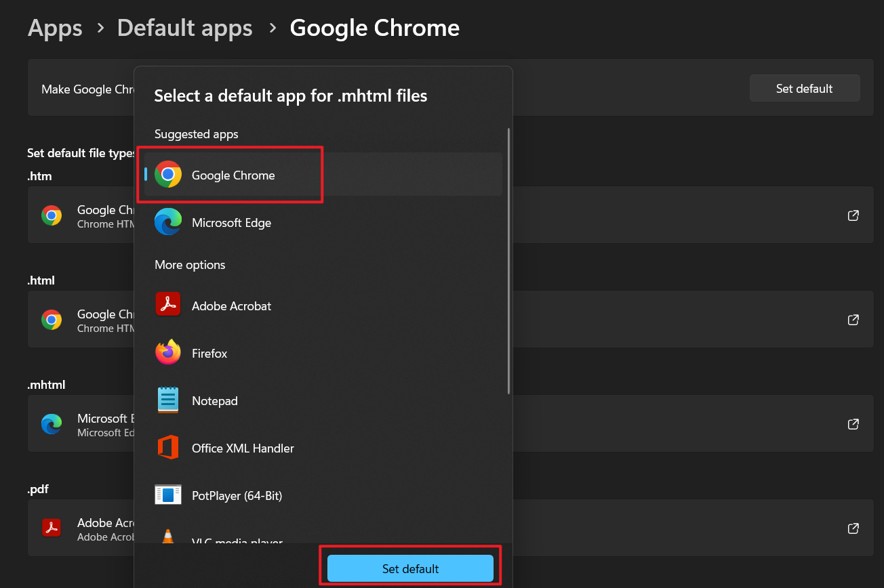Screen dimensions: 884x588
Task: Select the Firefox app icon
Action: point(167,352)
